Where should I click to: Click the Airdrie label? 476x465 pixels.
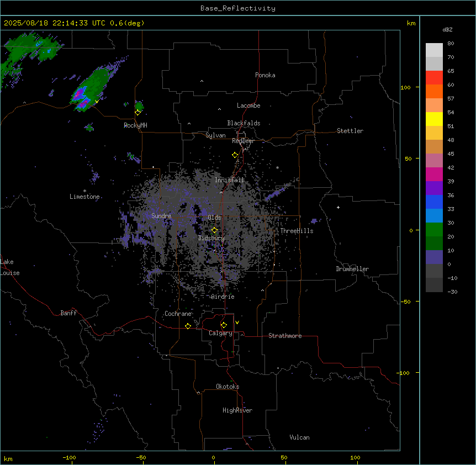pos(223,297)
